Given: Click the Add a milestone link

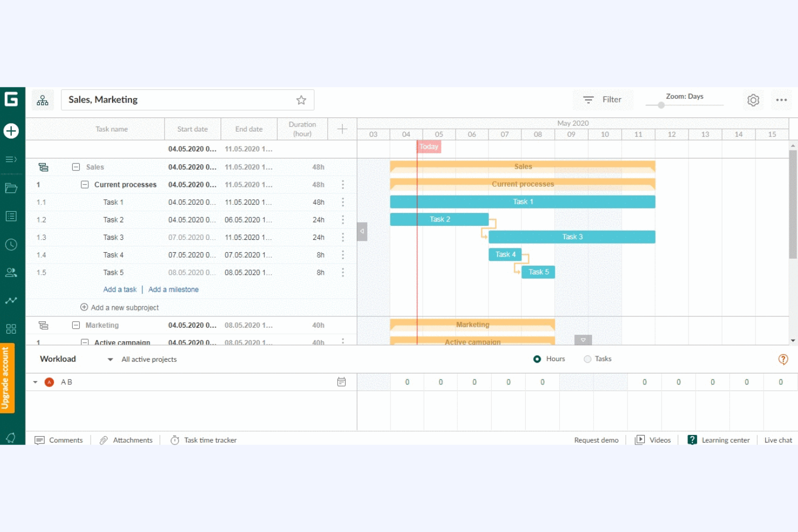Looking at the screenshot, I should click(173, 289).
